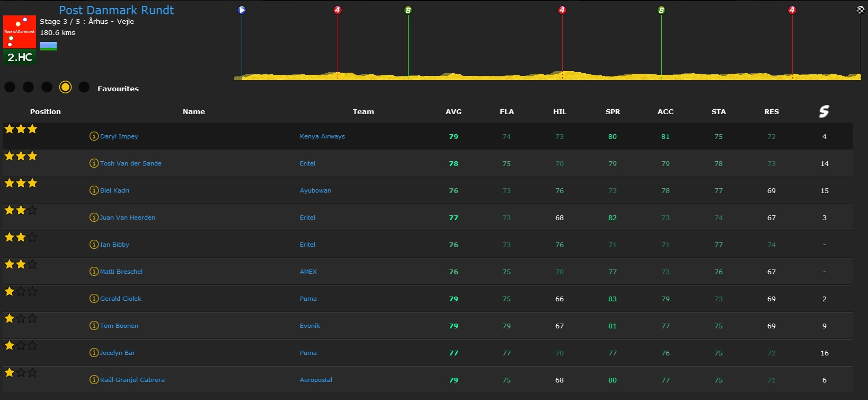Open rider Juan Van Heerden's profile

tap(128, 218)
